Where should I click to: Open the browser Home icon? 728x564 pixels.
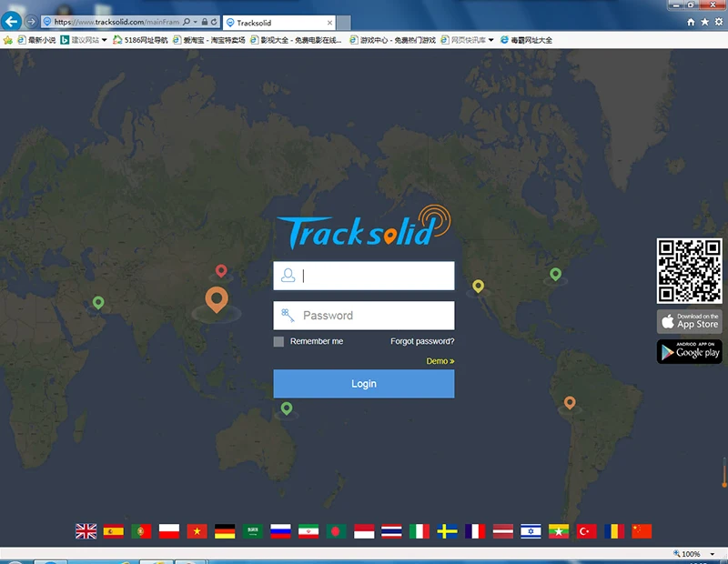691,22
